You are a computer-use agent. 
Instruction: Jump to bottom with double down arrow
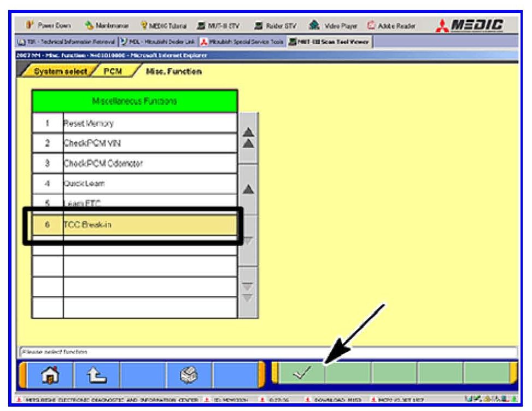[x=248, y=290]
